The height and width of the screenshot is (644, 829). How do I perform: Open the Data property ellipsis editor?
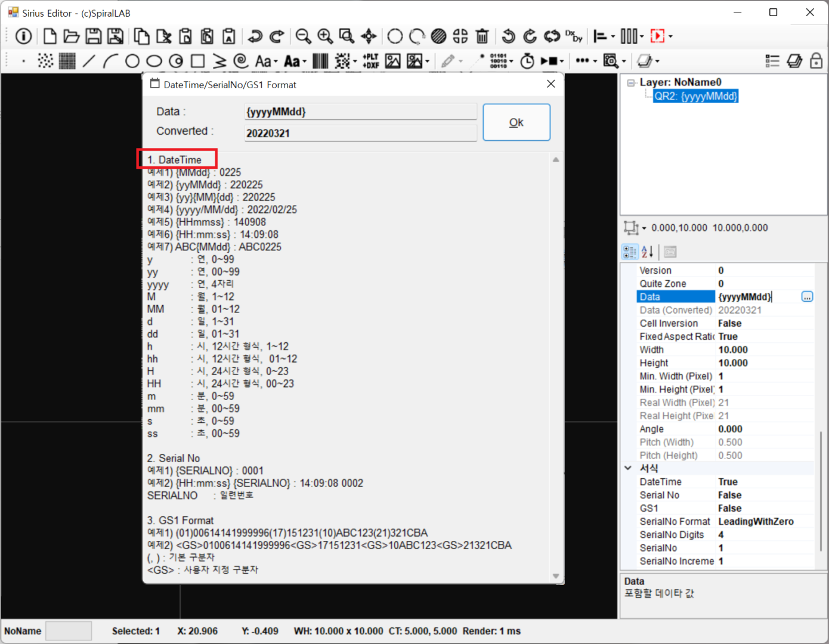[x=807, y=297]
